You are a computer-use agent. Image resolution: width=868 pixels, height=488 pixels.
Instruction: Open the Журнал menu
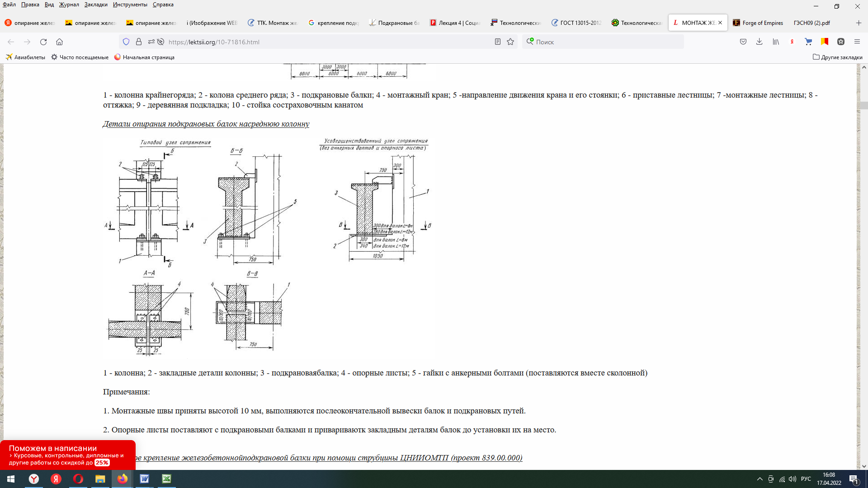[69, 5]
